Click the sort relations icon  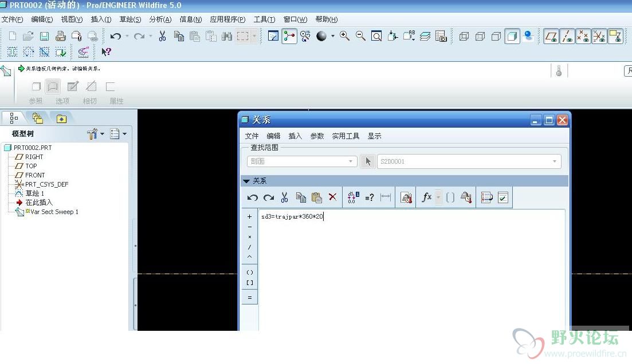tap(487, 197)
